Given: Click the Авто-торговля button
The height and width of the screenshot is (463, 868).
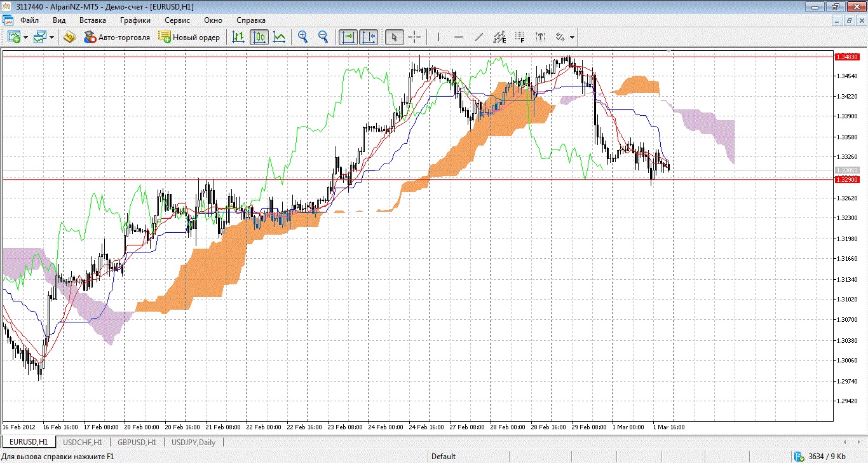Looking at the screenshot, I should pos(117,38).
